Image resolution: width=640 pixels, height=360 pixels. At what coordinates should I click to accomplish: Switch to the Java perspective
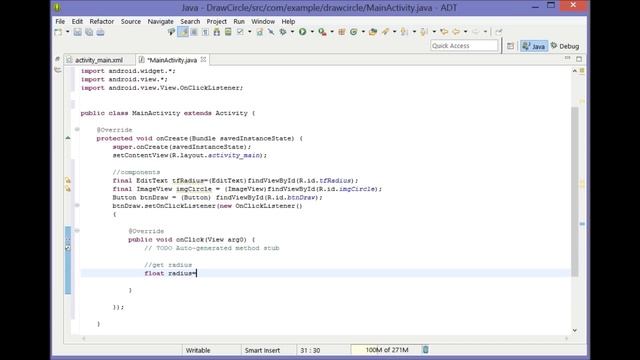[534, 46]
